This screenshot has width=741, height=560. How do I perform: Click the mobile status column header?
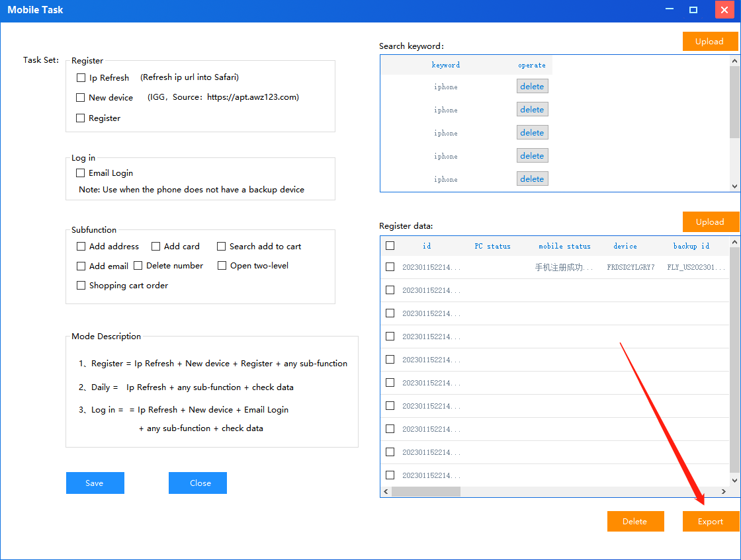[x=565, y=246]
